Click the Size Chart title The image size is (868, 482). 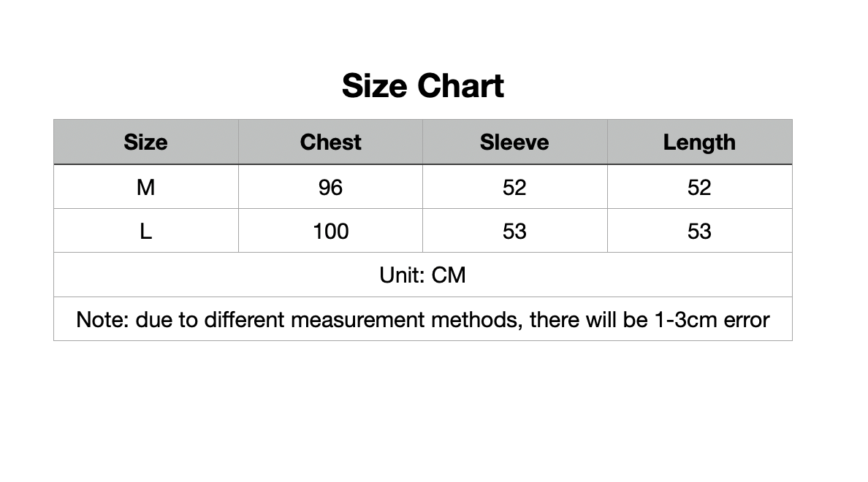422,85
